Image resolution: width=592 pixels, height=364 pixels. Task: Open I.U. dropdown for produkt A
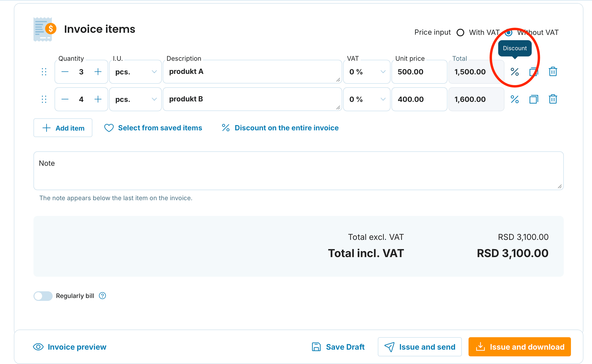[135, 72]
